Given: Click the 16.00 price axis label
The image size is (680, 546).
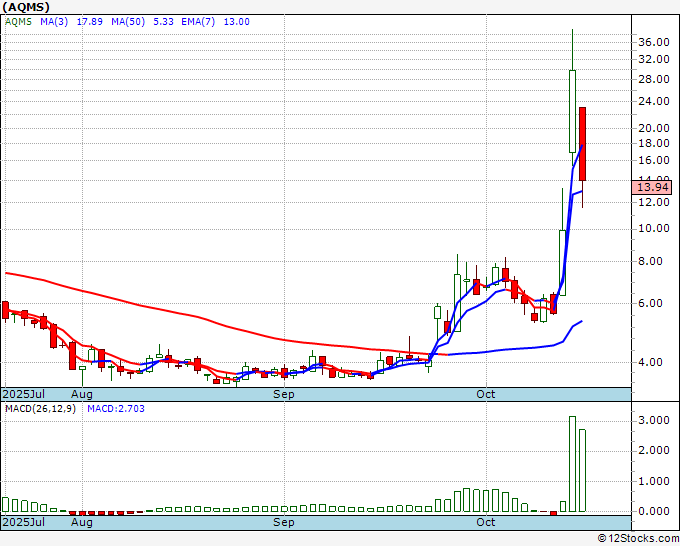Looking at the screenshot, I should click(654, 160).
